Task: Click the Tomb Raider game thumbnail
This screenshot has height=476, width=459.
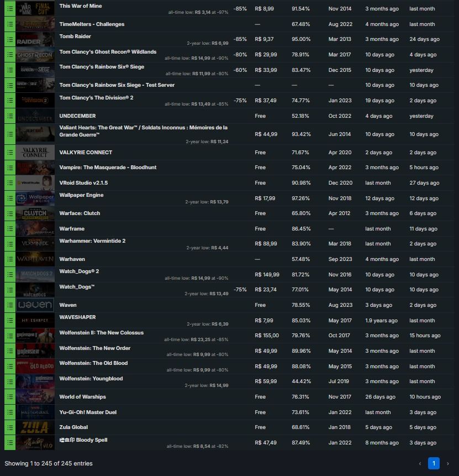Action: click(35, 39)
